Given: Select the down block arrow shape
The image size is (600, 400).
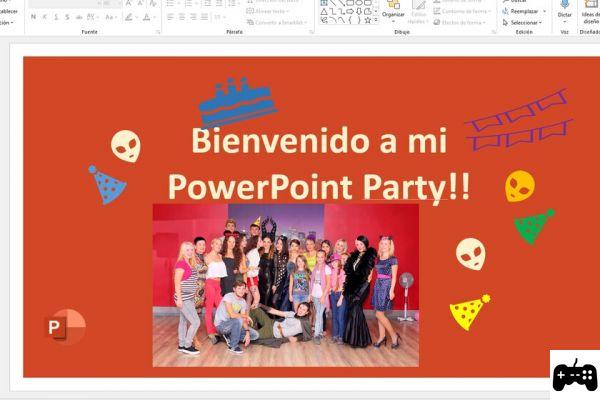Looking at the screenshot, I should tap(359, 11).
